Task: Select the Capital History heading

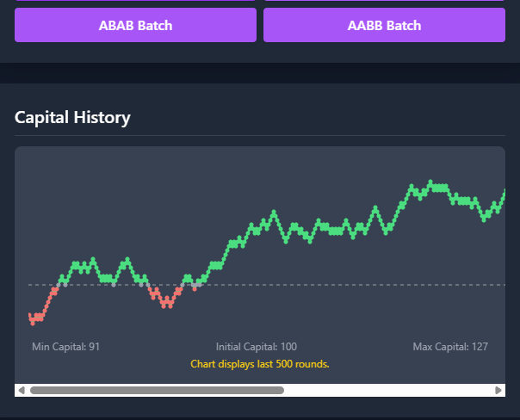Action: [72, 118]
